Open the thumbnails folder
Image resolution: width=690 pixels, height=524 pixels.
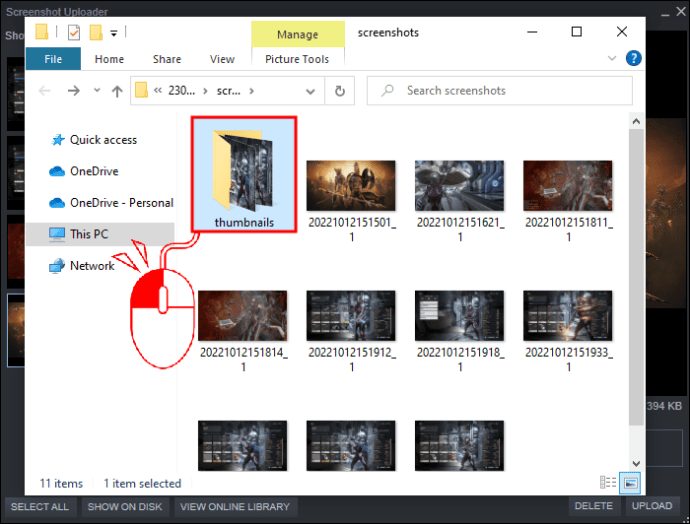pos(244,174)
